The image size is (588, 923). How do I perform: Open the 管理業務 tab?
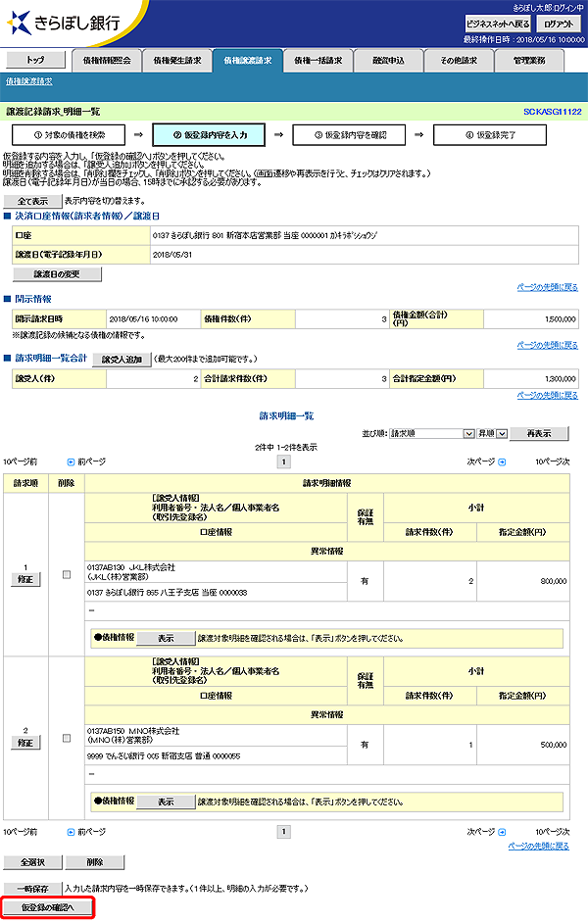529,61
